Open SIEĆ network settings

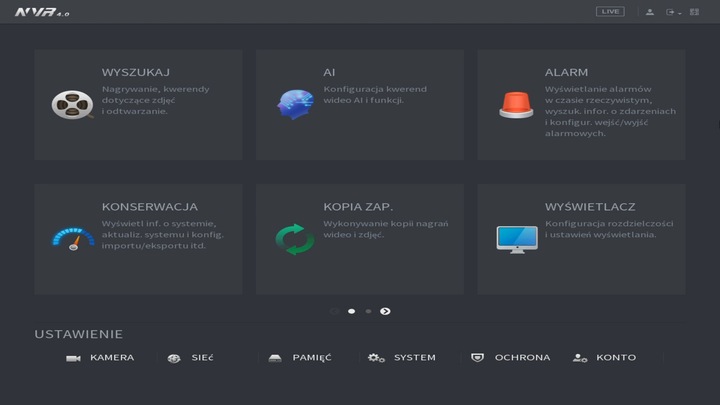tap(191, 358)
